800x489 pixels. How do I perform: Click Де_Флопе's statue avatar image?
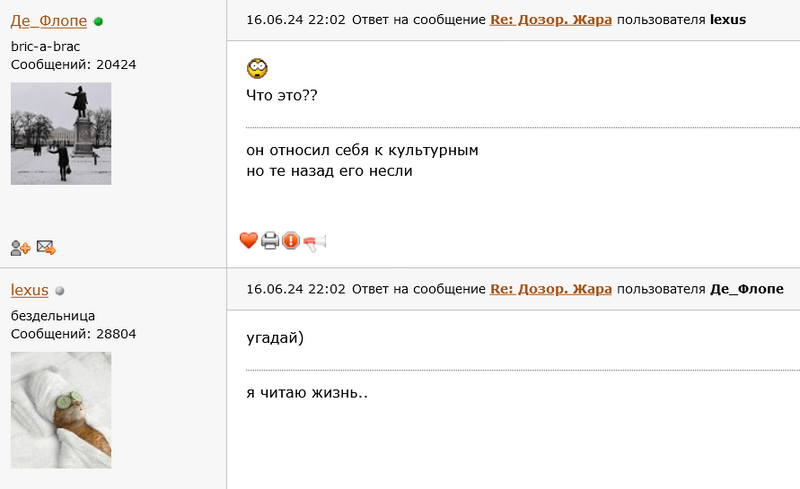61,133
